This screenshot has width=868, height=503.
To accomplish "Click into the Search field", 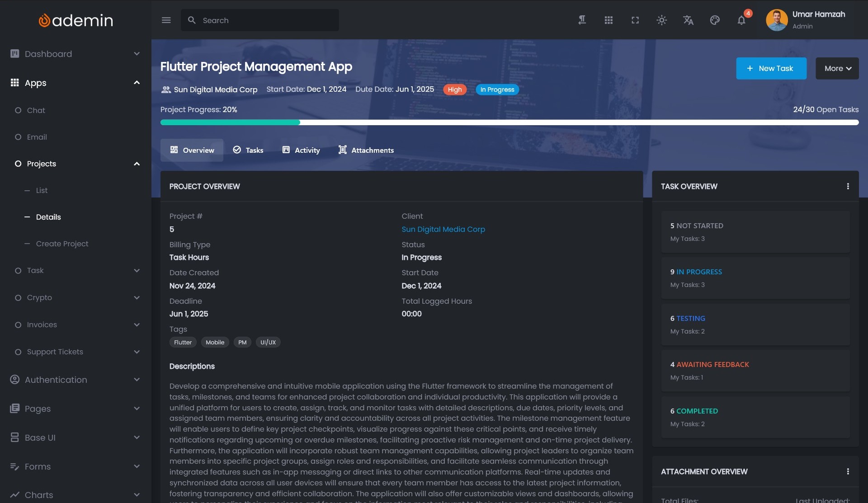I will [267, 20].
